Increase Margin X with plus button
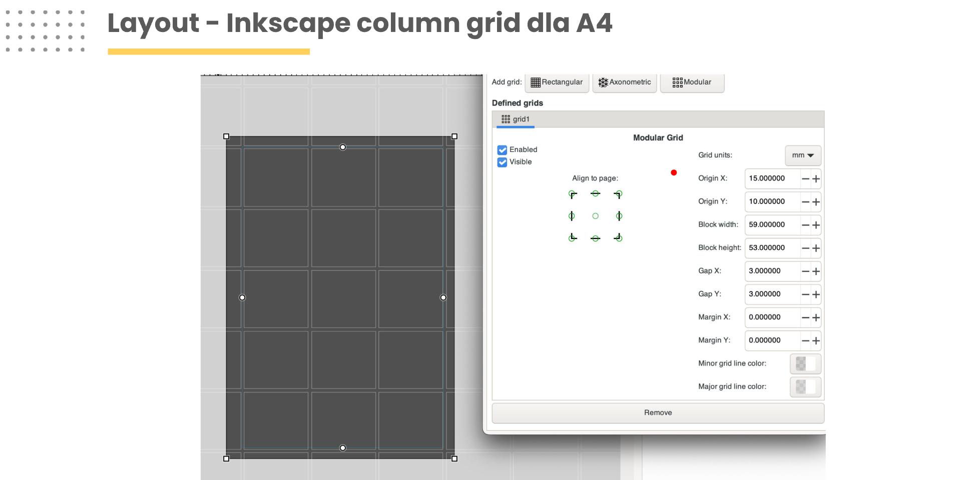 pos(816,317)
